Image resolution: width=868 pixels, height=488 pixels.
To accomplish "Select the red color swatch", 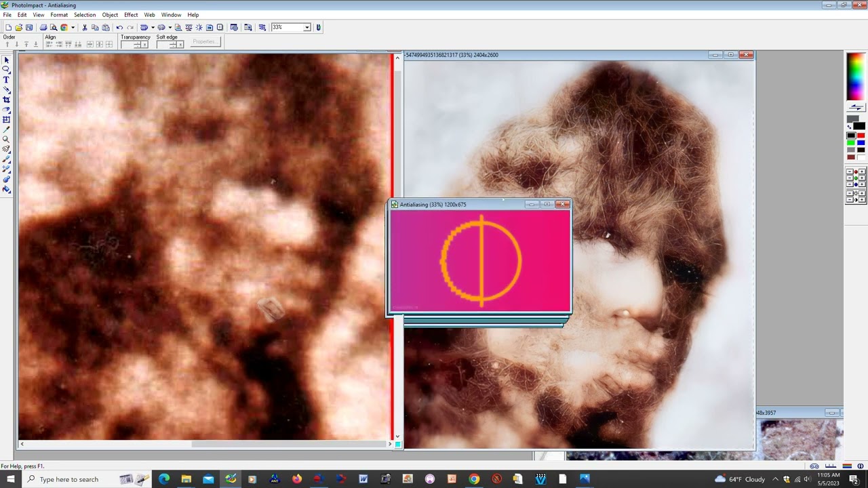I will click(861, 136).
